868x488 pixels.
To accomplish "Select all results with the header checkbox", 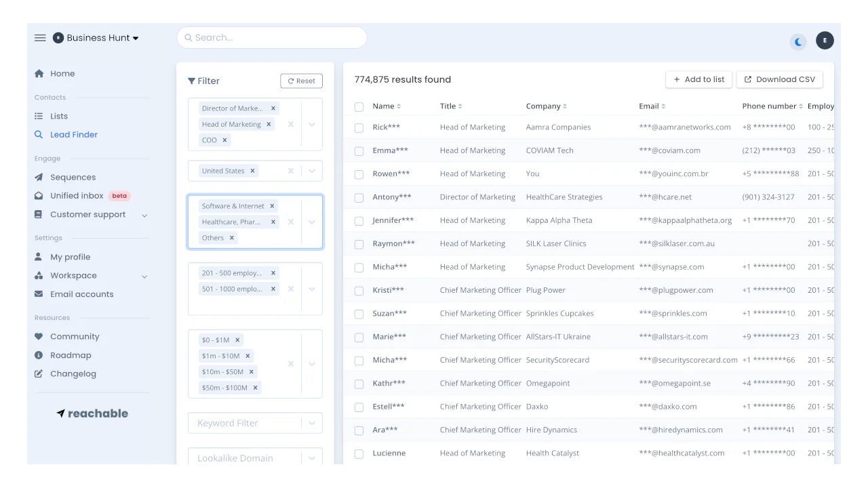I will [359, 106].
